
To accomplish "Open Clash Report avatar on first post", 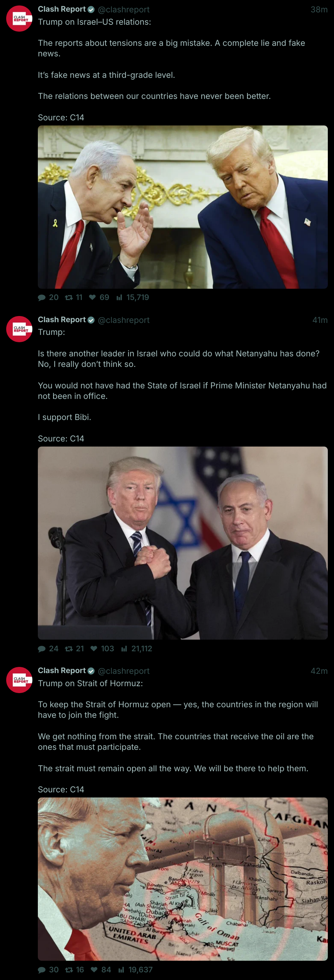I will (19, 18).
